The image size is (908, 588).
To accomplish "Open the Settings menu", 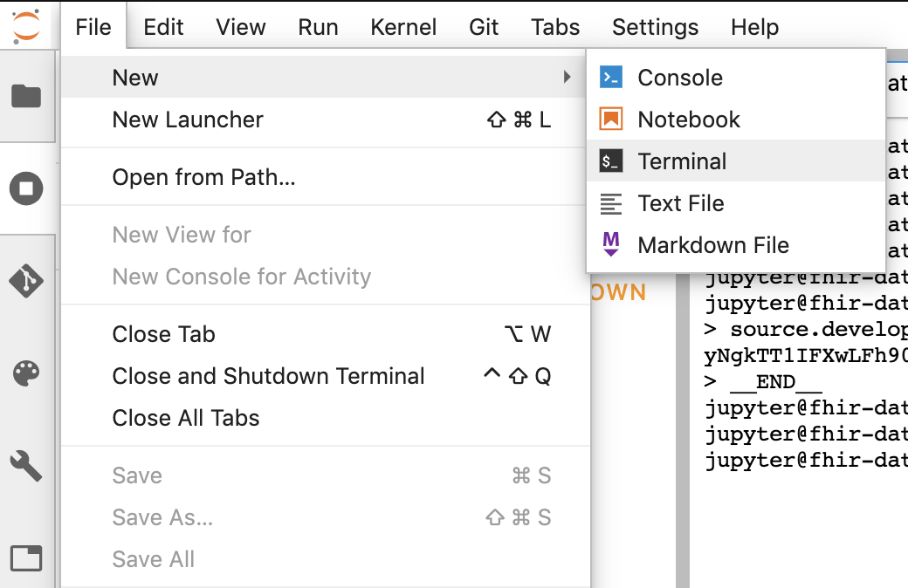I will tap(655, 27).
